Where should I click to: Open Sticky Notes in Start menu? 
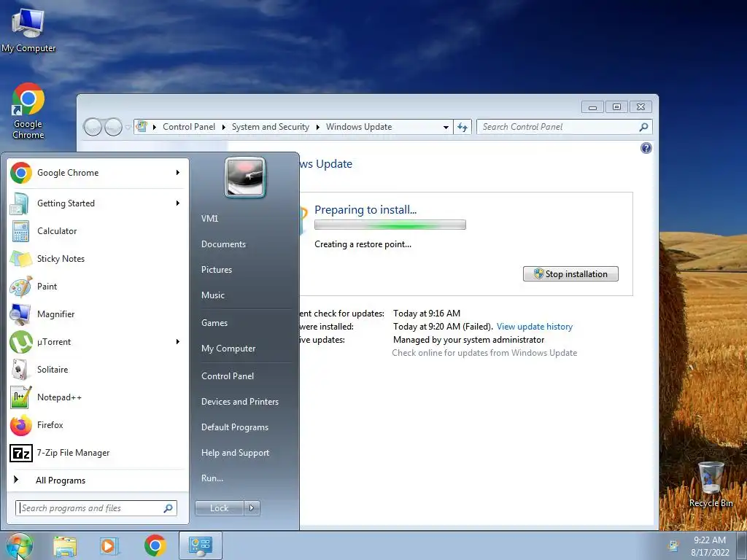click(x=96, y=259)
